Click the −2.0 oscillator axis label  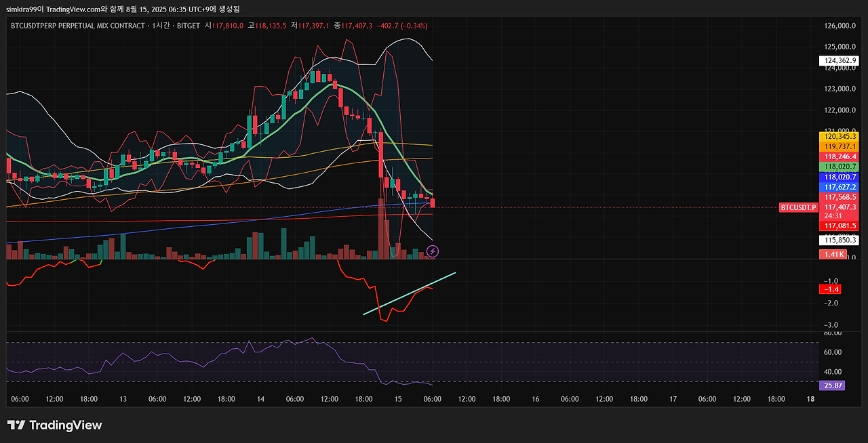click(x=831, y=303)
